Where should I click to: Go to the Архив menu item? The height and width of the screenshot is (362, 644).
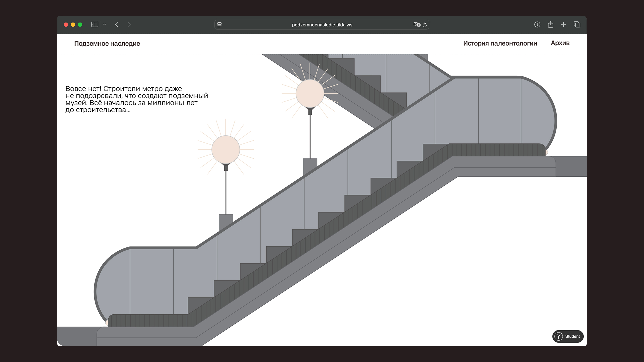pyautogui.click(x=560, y=43)
